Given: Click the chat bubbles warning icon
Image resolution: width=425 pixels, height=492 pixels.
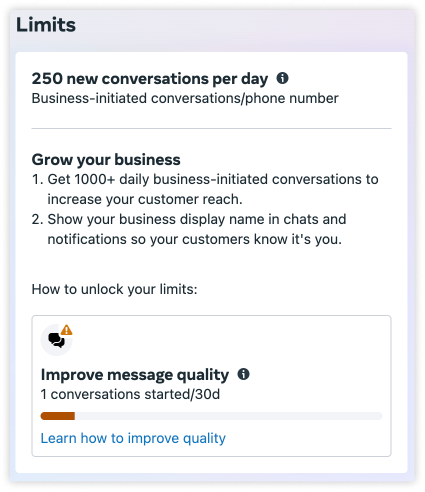Looking at the screenshot, I should [56, 340].
